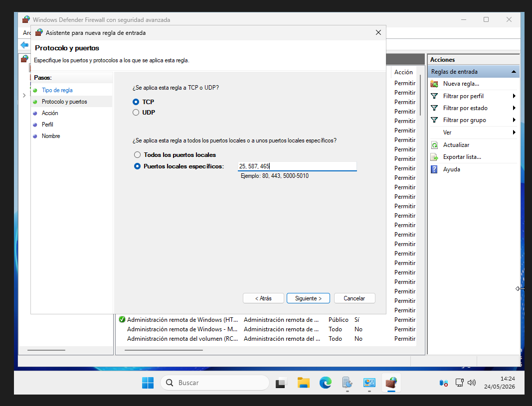Expand the Ver submenu arrow

(514, 133)
